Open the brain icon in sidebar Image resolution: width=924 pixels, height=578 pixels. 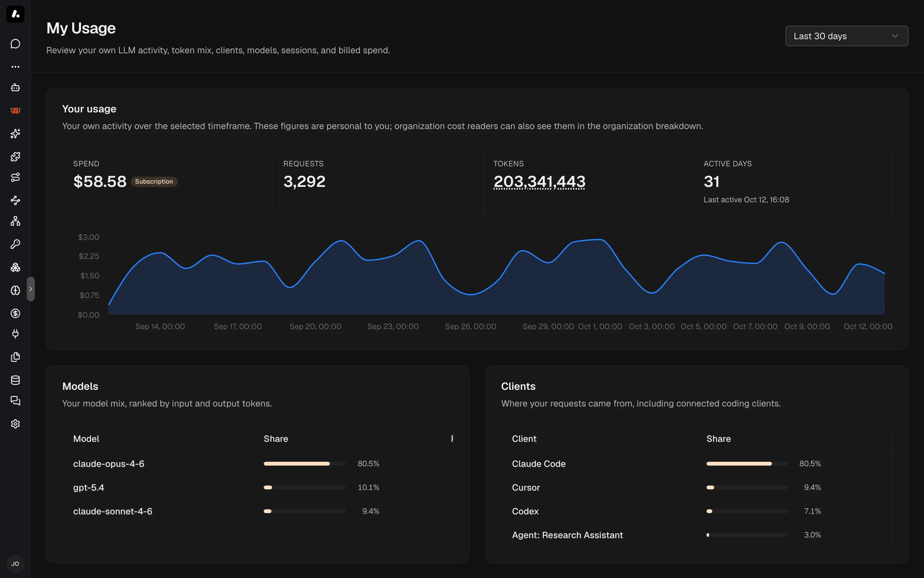tap(15, 290)
